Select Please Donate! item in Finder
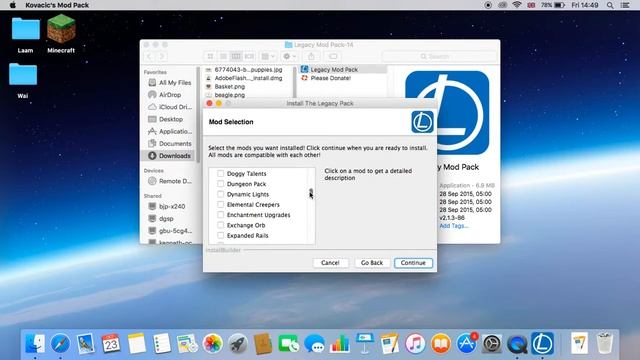The width and height of the screenshot is (640, 360). (x=331, y=78)
